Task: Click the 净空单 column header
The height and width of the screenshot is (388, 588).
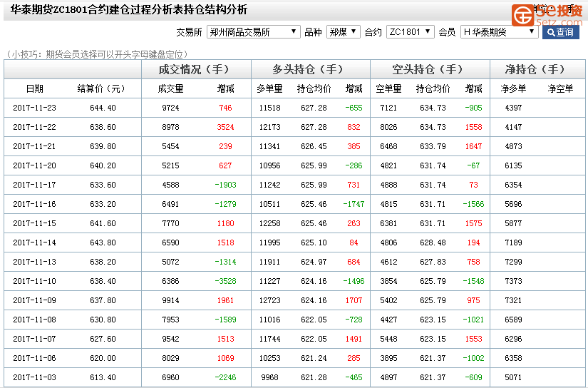Action: coord(560,88)
